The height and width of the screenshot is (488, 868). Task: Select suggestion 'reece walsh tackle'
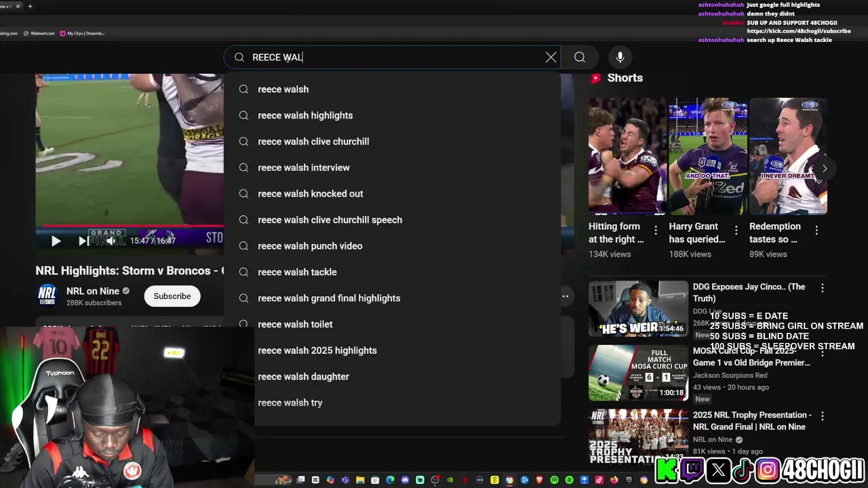[x=392, y=272]
